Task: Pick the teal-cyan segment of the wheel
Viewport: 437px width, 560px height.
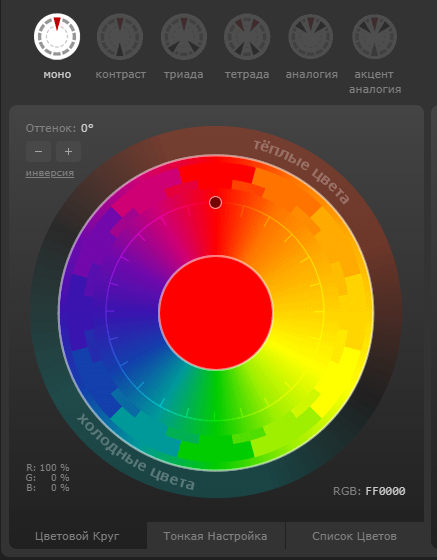Action: coord(146,432)
